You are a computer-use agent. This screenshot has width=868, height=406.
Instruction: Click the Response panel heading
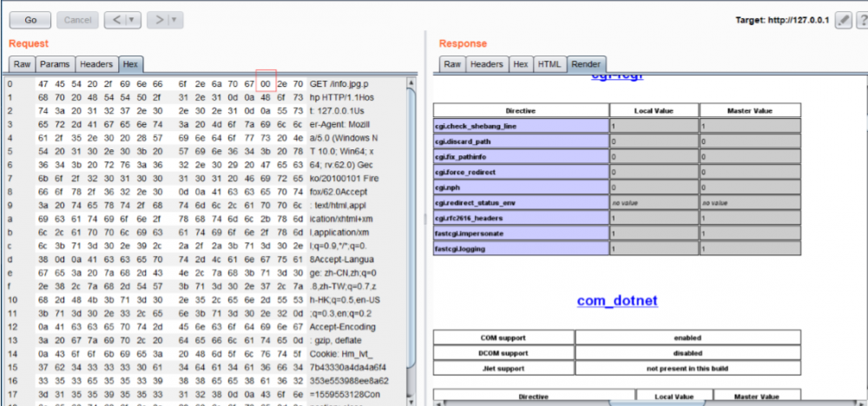pyautogui.click(x=463, y=43)
